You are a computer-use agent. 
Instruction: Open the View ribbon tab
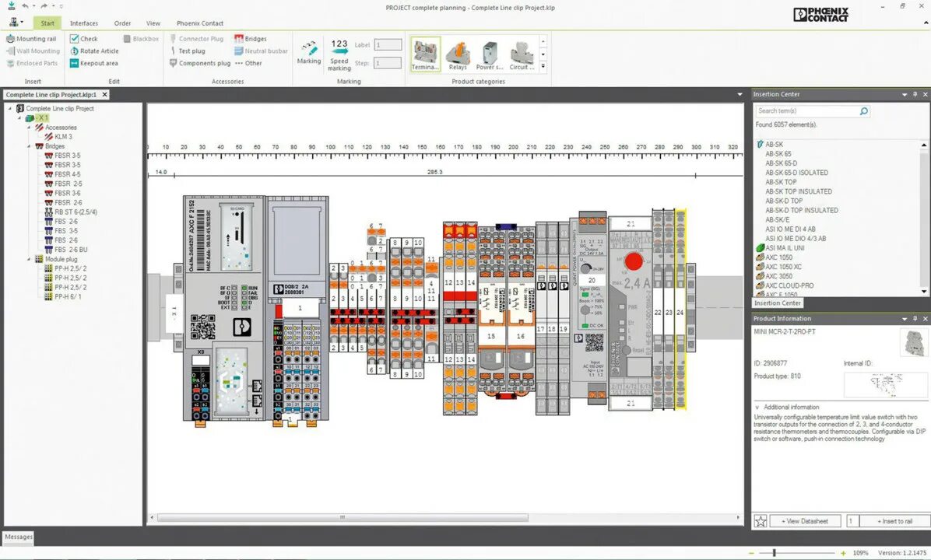pyautogui.click(x=153, y=23)
